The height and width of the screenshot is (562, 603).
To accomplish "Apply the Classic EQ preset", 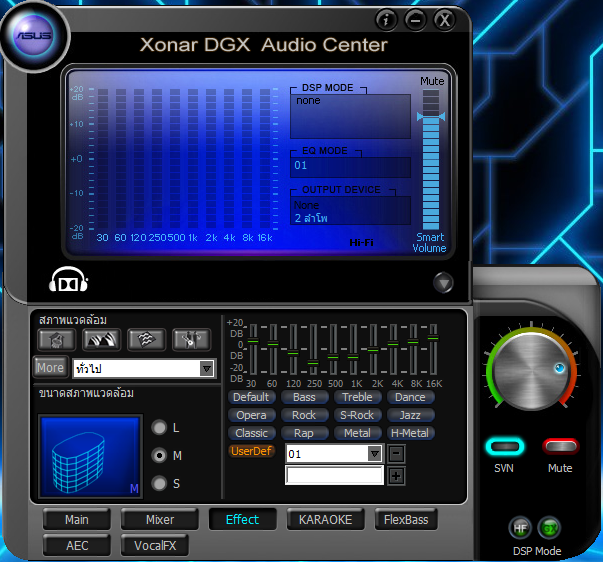I will pyautogui.click(x=251, y=433).
